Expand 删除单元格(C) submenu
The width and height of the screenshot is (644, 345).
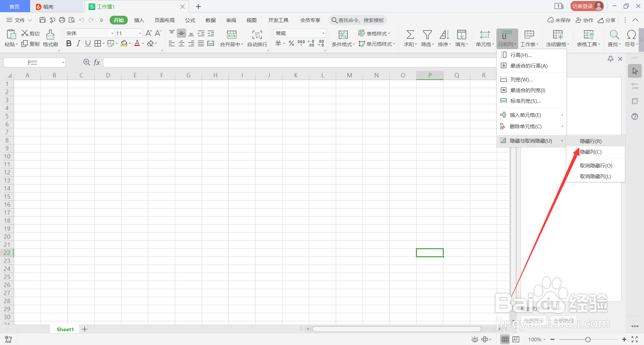pyautogui.click(x=532, y=126)
